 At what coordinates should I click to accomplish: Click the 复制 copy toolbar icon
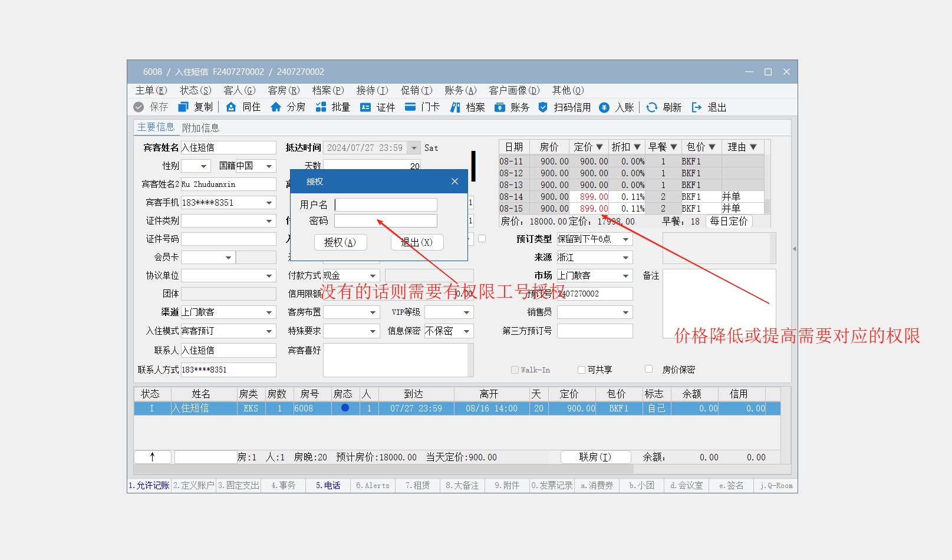pos(183,107)
